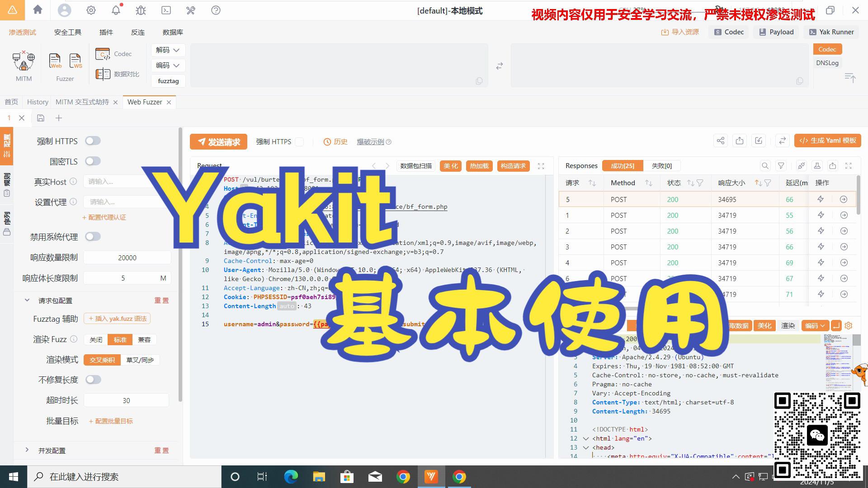Screen dimensions: 868x488
Task: Choose 草叉/同步 render mode
Action: coord(140,360)
